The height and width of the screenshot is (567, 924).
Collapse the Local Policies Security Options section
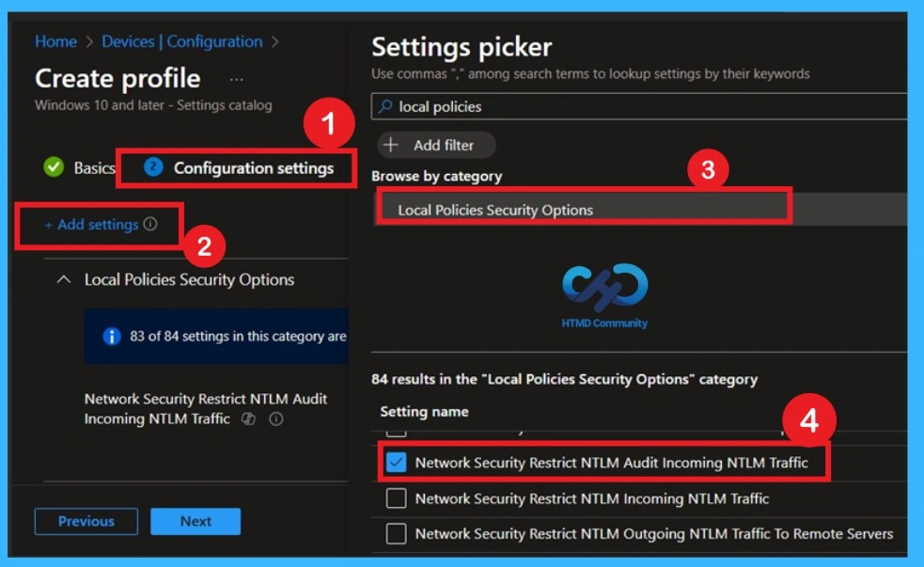click(65, 278)
